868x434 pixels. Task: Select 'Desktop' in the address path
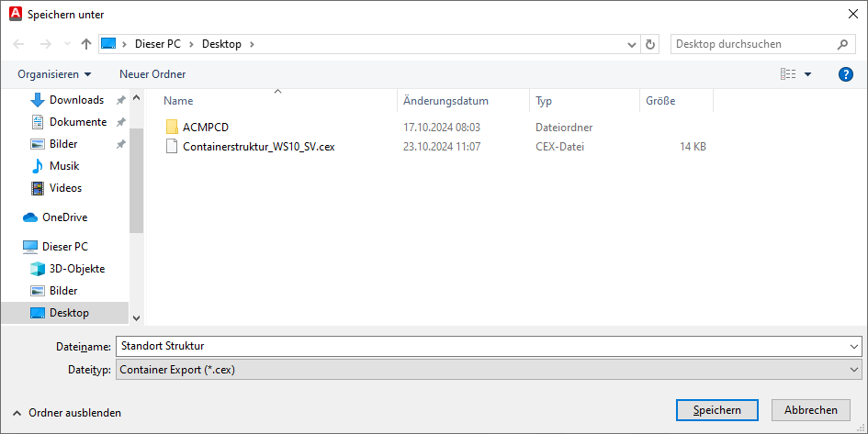tap(221, 44)
